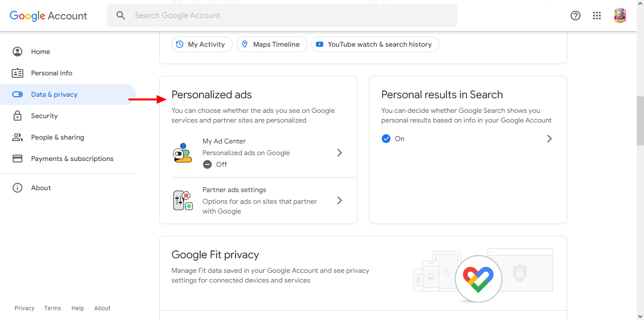
Task: Click the page vertical scrollbar thumb
Action: [x=640, y=121]
